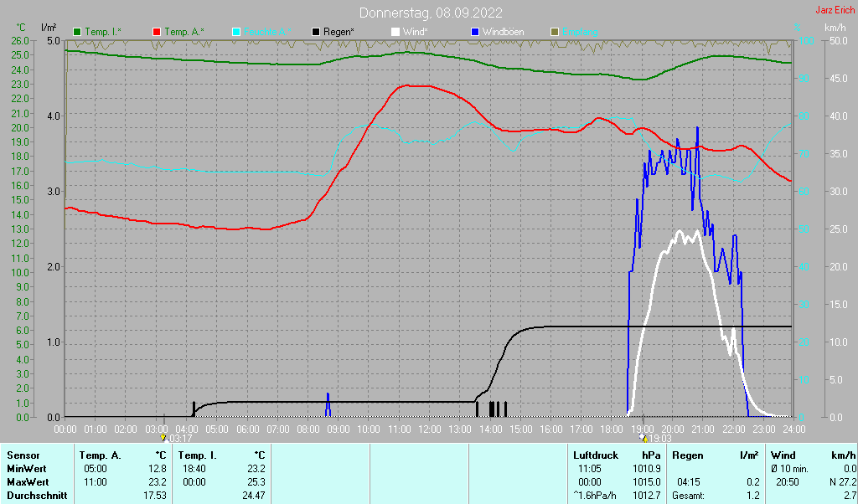Viewport: 858px width, 504px height.
Task: Click the Regen legend label text
Action: pyautogui.click(x=339, y=32)
